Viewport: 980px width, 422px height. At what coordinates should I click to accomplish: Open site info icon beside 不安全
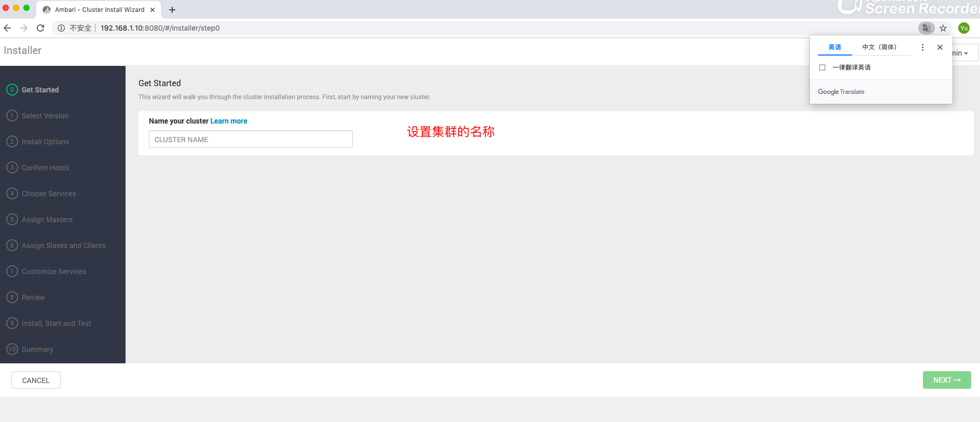pyautogui.click(x=61, y=28)
